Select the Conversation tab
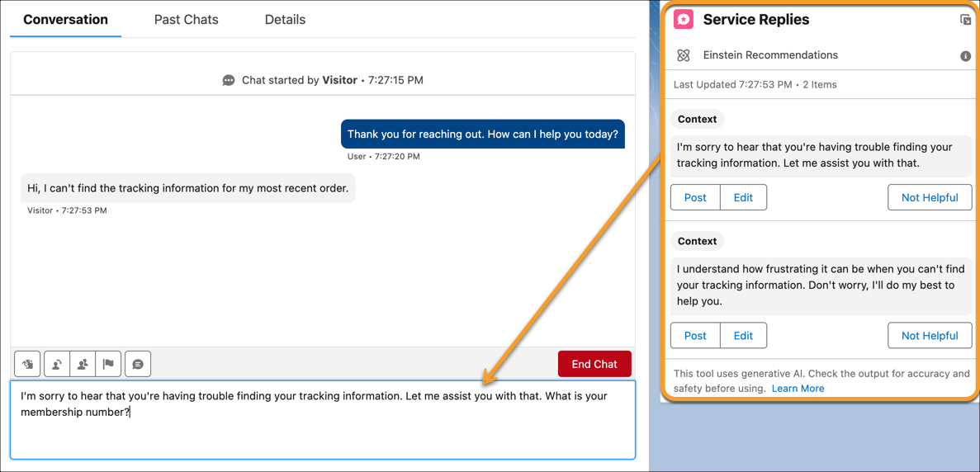Screen dimensions: 980x472 (x=65, y=20)
